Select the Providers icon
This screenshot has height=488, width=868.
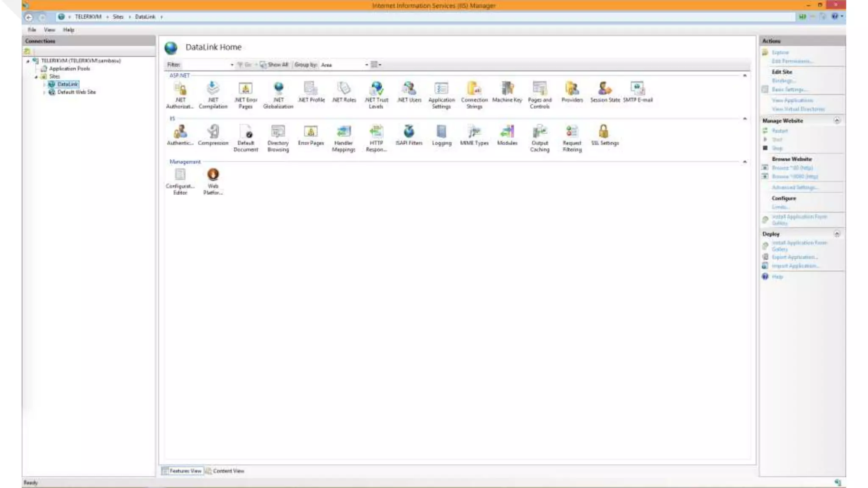[x=572, y=92]
